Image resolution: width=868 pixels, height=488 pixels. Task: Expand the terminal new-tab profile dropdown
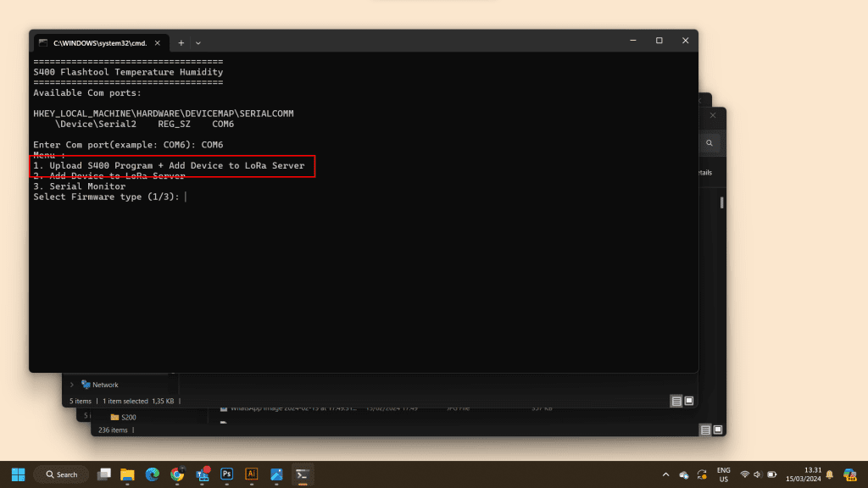[198, 42]
